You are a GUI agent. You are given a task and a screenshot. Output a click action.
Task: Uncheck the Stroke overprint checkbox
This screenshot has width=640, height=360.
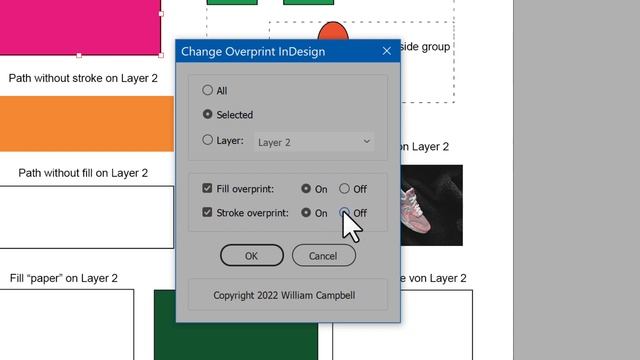coord(207,212)
